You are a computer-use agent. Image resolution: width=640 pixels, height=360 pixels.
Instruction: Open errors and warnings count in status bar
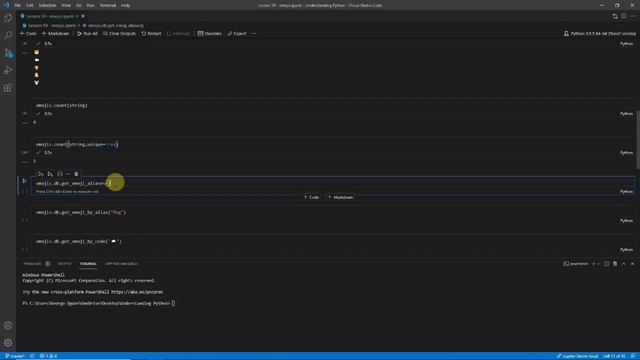tap(48, 356)
